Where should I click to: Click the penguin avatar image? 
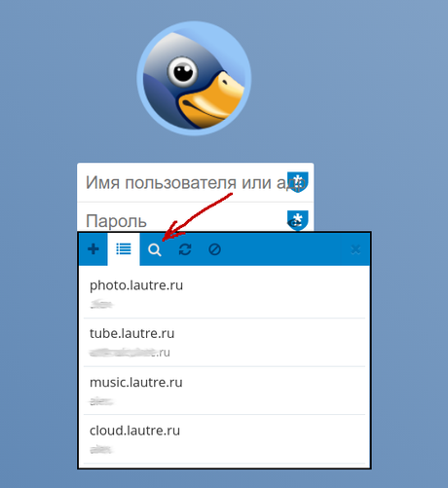click(x=194, y=78)
